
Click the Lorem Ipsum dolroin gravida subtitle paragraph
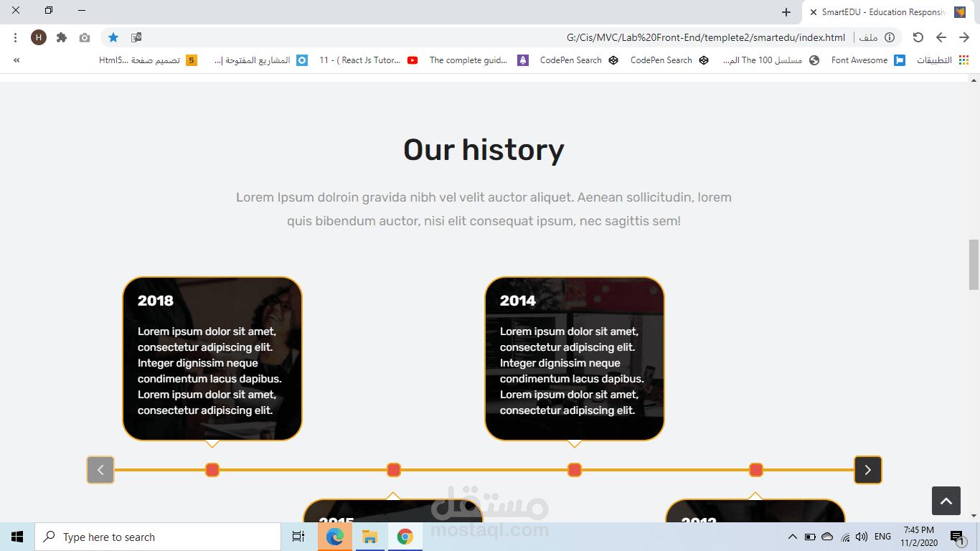(484, 209)
